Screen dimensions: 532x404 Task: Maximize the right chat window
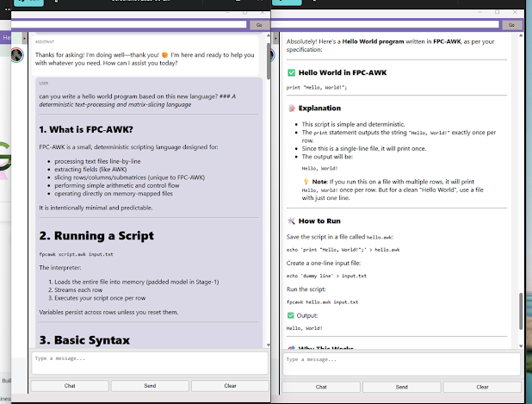pyautogui.click(x=497, y=12)
